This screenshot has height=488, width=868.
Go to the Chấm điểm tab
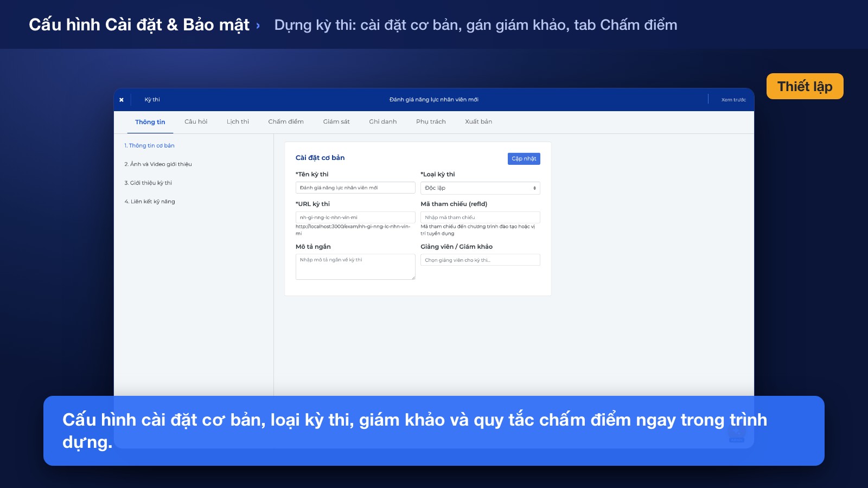286,121
